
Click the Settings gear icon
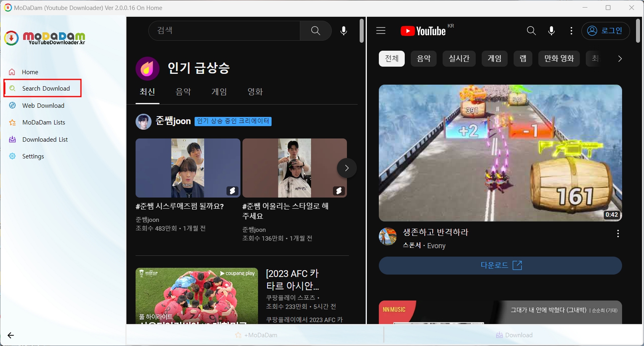(x=12, y=156)
